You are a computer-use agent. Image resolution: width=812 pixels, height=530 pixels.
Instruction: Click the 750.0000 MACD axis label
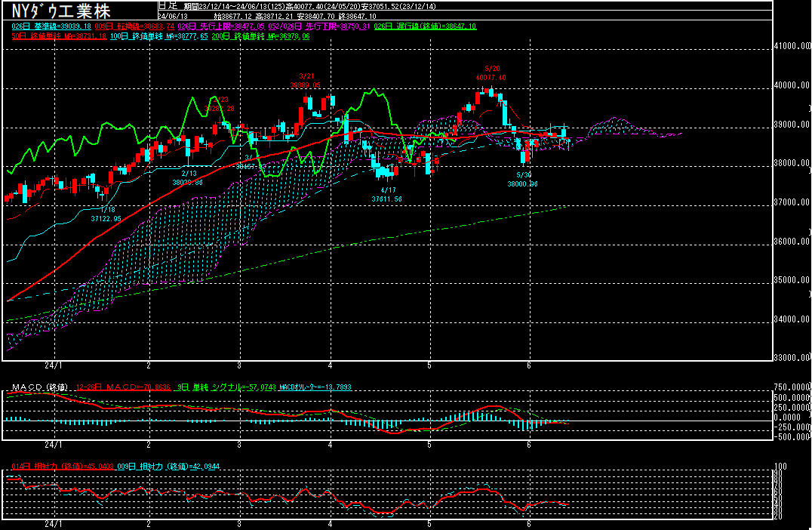pos(792,387)
